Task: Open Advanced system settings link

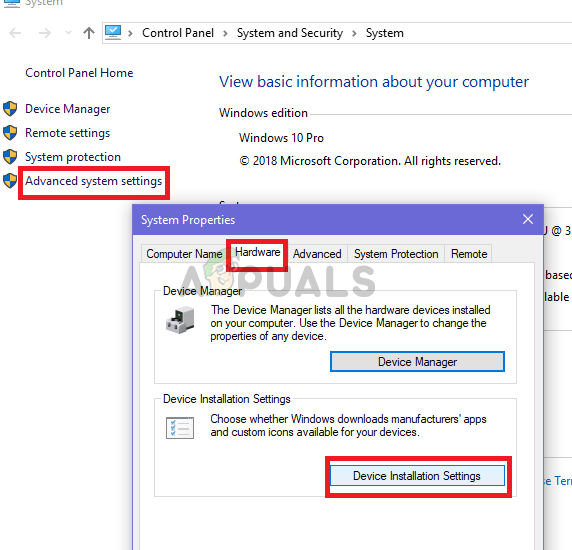Action: click(93, 181)
